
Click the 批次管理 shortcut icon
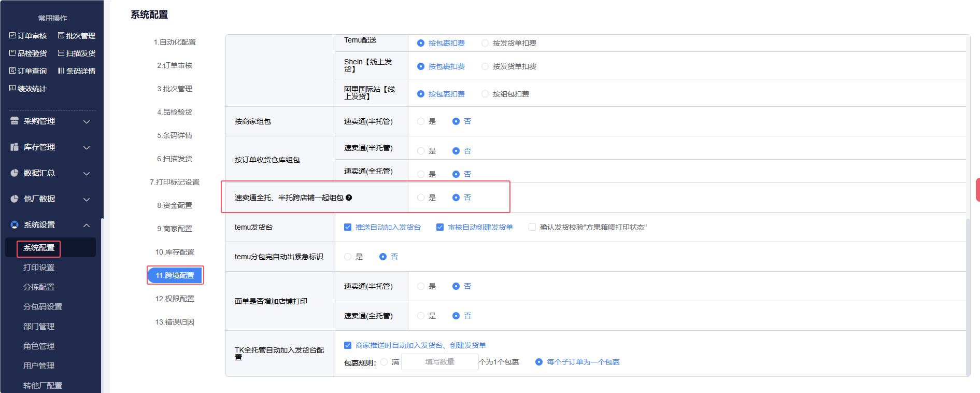click(x=61, y=36)
